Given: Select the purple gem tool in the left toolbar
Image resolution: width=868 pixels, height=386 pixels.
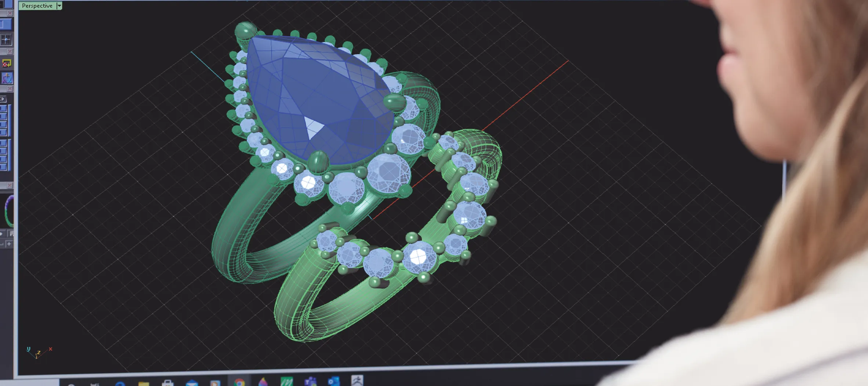Looking at the screenshot, I should coord(7,78).
